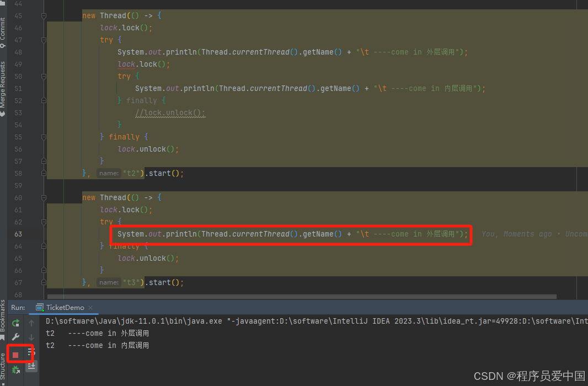Click the name: hint before "t3"
The height and width of the screenshot is (386, 588).
point(109,282)
